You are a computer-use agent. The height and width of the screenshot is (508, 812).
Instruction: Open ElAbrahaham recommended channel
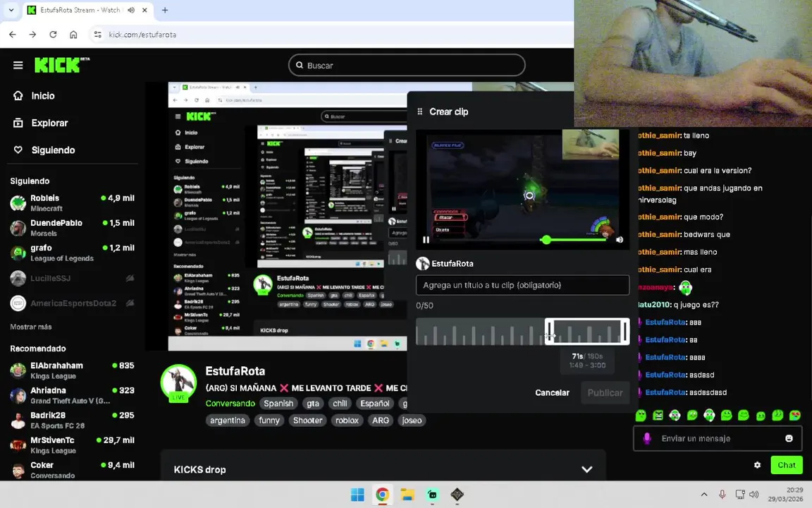pos(73,370)
